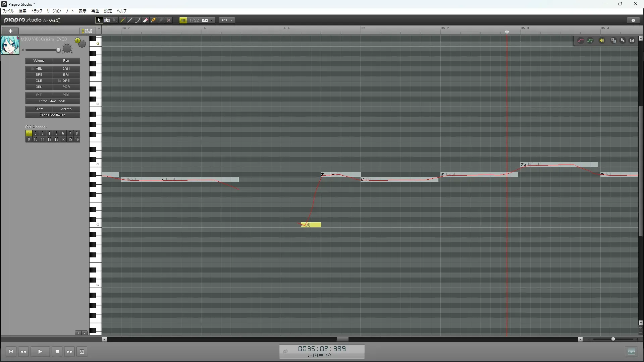Select the eraser tool
Viewport: 644px width, 362px height.
(x=146, y=20)
